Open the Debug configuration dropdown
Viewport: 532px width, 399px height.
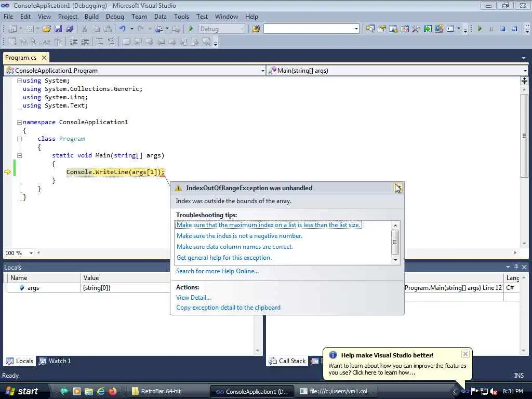click(242, 29)
